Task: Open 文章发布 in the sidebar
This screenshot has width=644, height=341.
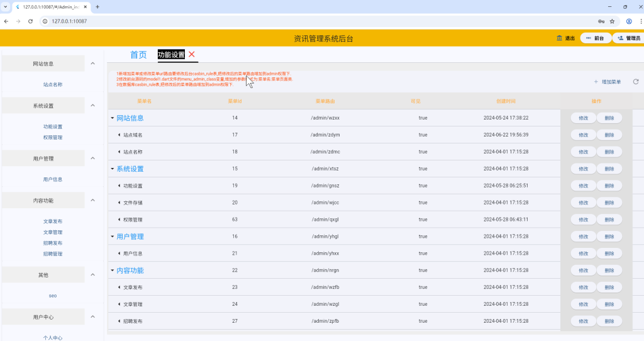Action: (x=53, y=221)
